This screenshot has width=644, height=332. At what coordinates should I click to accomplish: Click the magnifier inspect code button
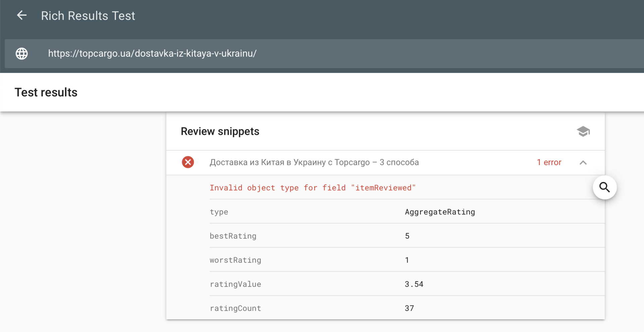tap(604, 187)
